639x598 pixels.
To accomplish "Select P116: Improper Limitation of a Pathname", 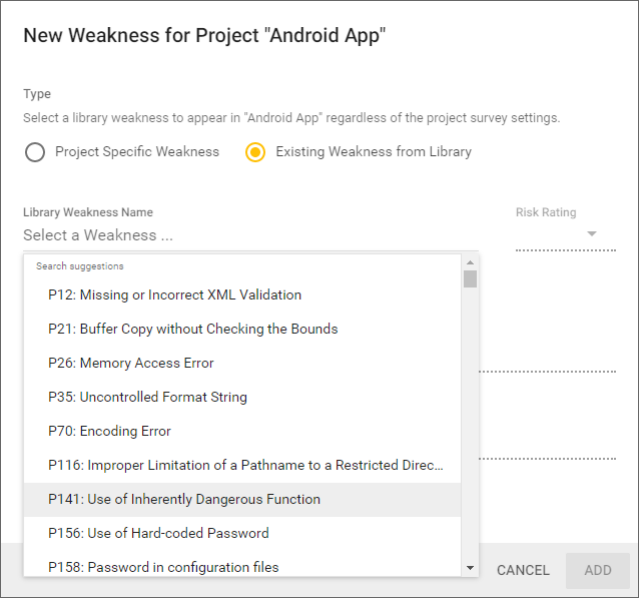I will [245, 465].
